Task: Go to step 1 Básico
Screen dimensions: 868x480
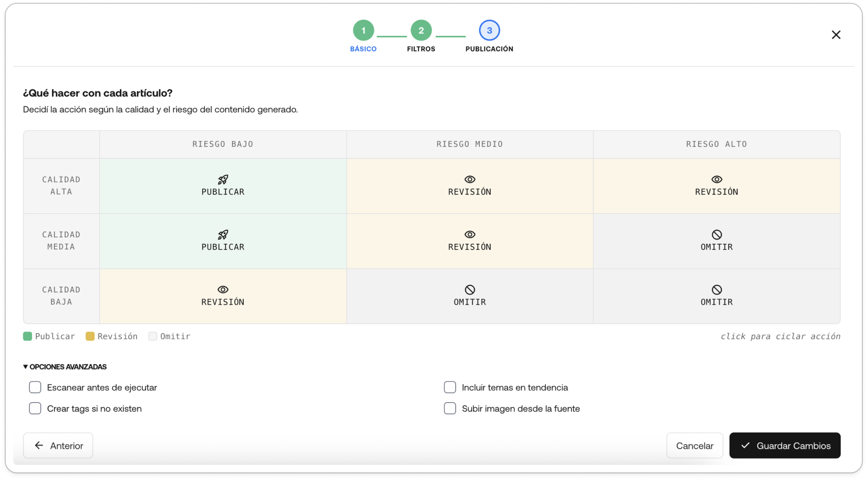Action: pyautogui.click(x=363, y=31)
